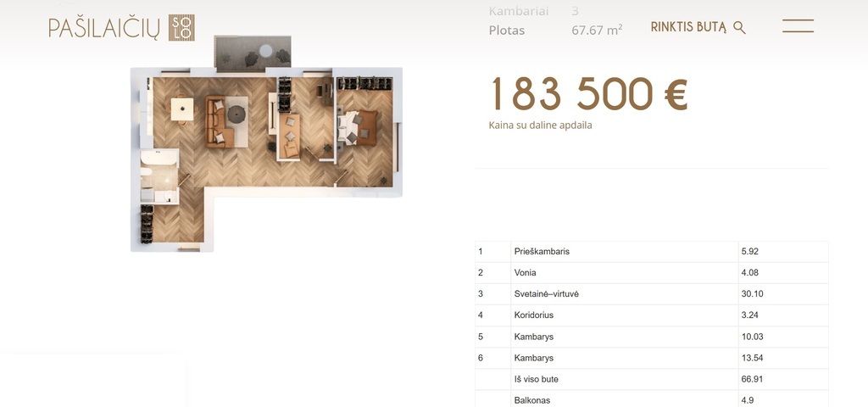
Task: Click the Kaina su daline apdaila label
Action: [540, 125]
